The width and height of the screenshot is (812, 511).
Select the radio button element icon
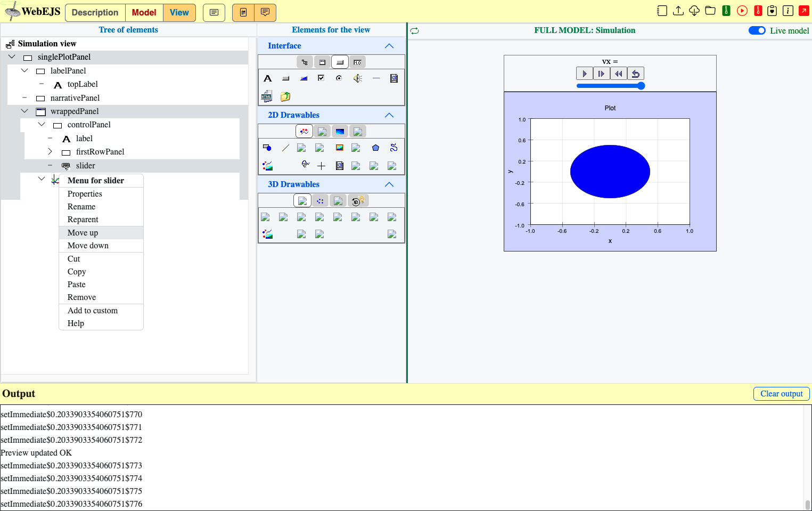tap(339, 78)
